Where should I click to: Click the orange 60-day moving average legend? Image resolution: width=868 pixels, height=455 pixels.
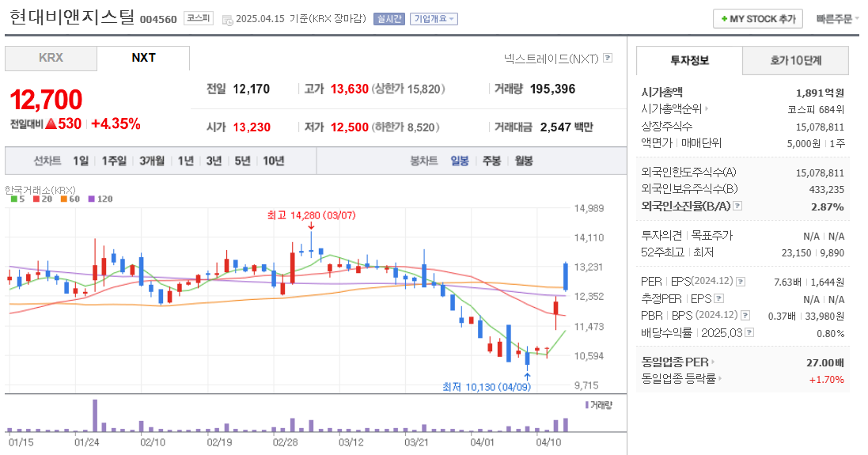tap(70, 199)
